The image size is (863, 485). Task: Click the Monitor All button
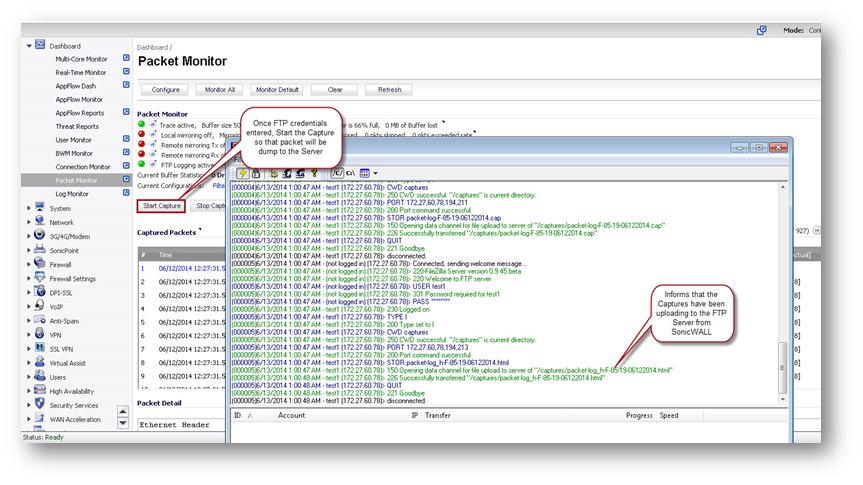click(x=220, y=90)
